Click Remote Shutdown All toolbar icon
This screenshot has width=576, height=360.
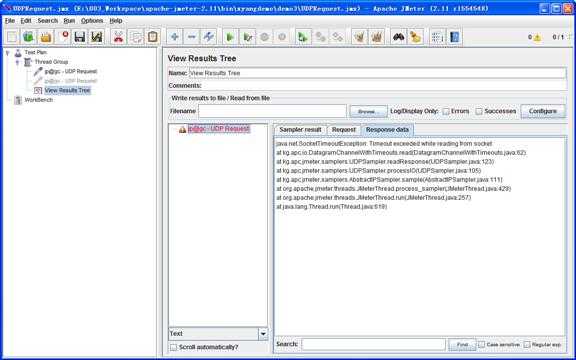coord(337,37)
